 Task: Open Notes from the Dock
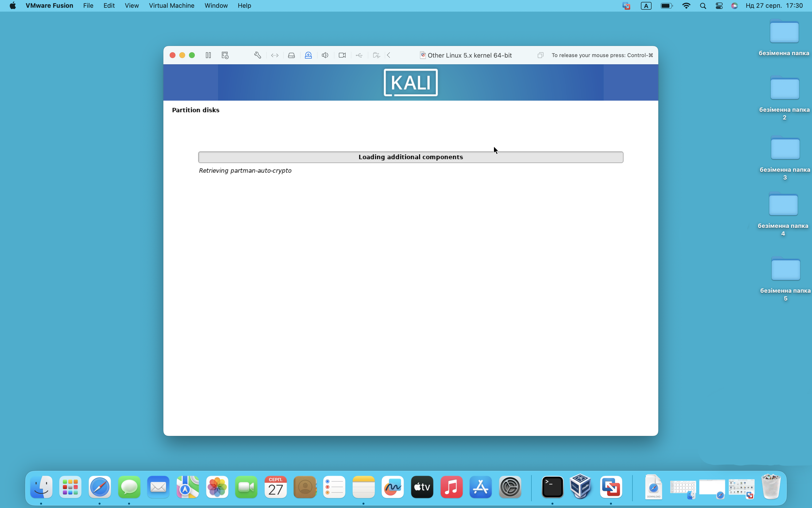point(364,487)
